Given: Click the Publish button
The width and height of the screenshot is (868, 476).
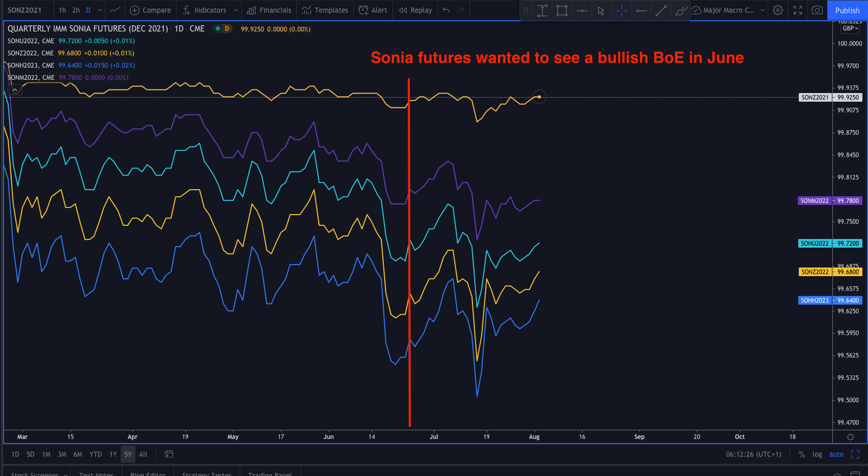Looking at the screenshot, I should [847, 10].
